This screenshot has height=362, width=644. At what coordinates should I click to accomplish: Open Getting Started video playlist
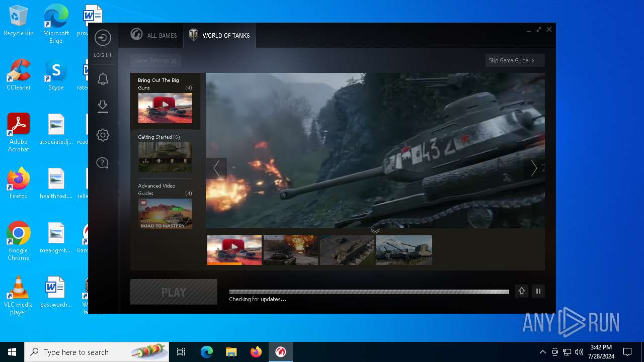pyautogui.click(x=165, y=153)
